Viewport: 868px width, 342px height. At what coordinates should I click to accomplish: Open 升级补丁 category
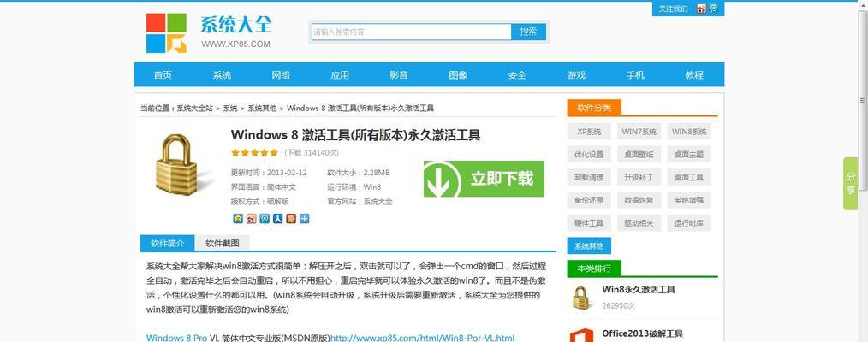pos(639,177)
